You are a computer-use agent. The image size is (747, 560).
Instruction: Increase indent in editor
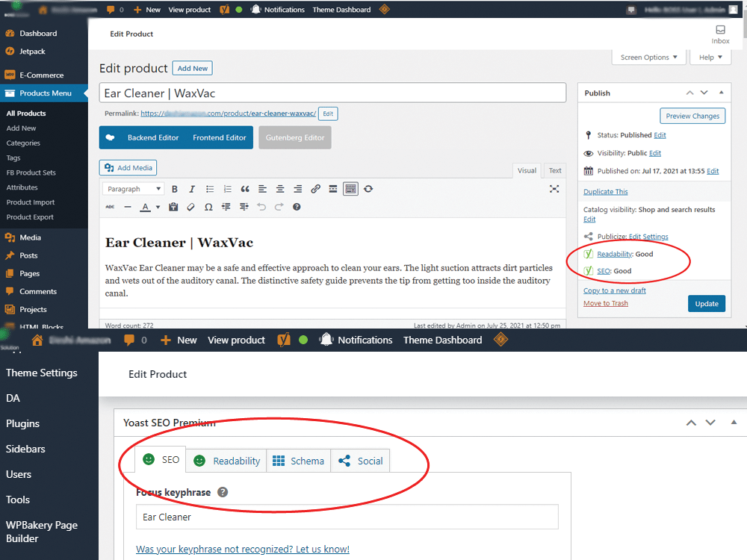tap(244, 207)
